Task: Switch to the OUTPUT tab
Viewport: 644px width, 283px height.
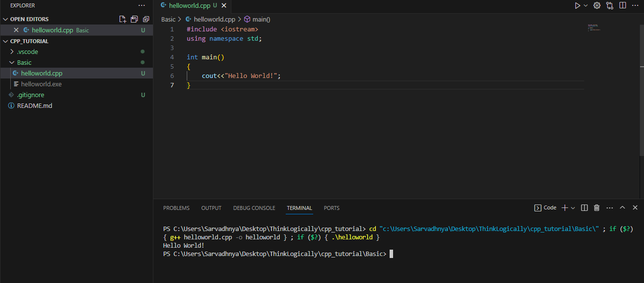Action: tap(211, 208)
